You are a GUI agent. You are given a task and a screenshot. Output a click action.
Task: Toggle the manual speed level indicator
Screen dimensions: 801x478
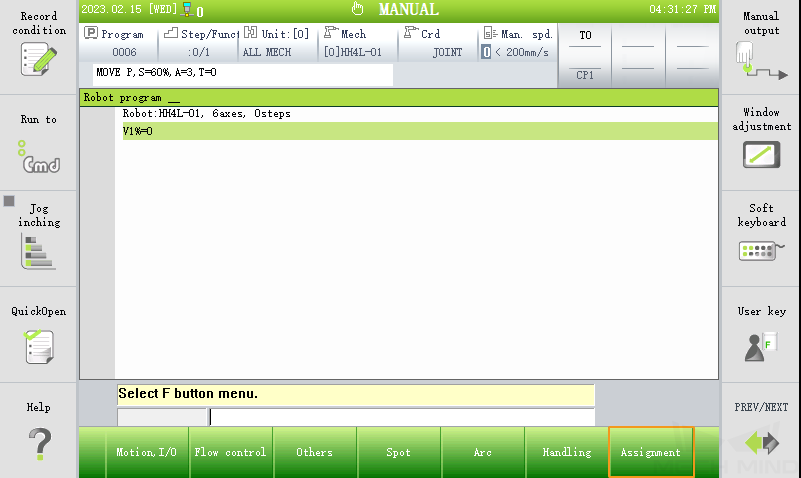click(x=486, y=52)
